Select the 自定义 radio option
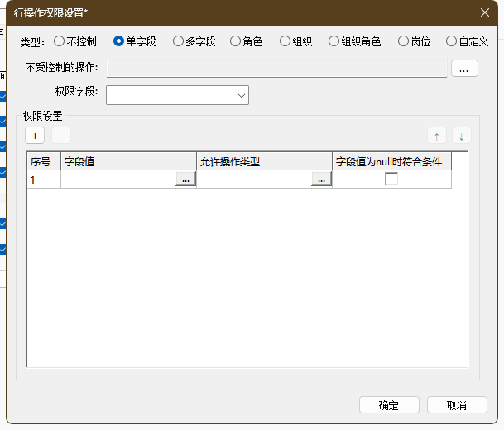The width and height of the screenshot is (504, 430). (x=451, y=41)
